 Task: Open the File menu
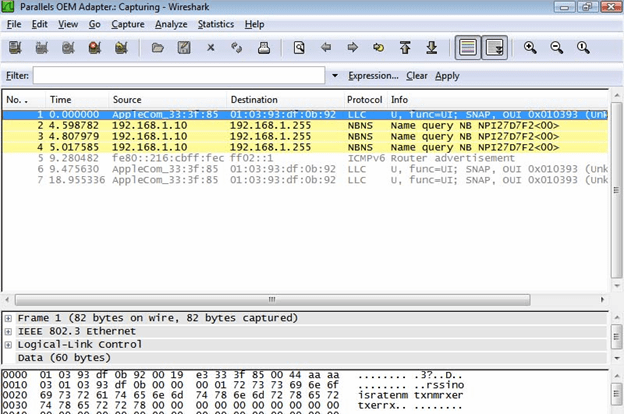pyautogui.click(x=14, y=24)
